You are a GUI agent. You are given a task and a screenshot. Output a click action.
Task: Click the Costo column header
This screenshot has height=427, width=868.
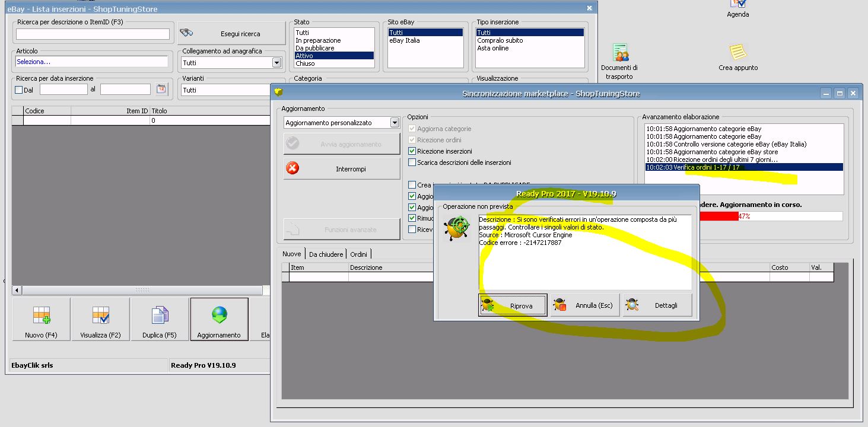[x=790, y=267]
